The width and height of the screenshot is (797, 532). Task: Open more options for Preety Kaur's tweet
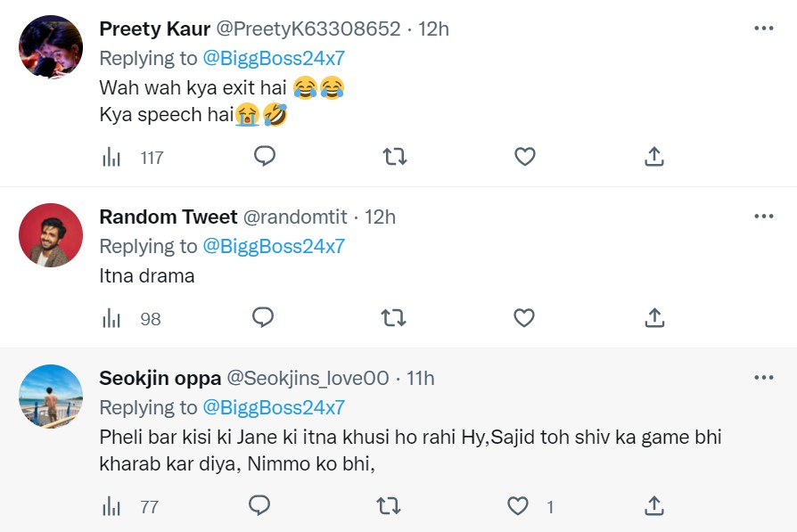pyautogui.click(x=763, y=29)
